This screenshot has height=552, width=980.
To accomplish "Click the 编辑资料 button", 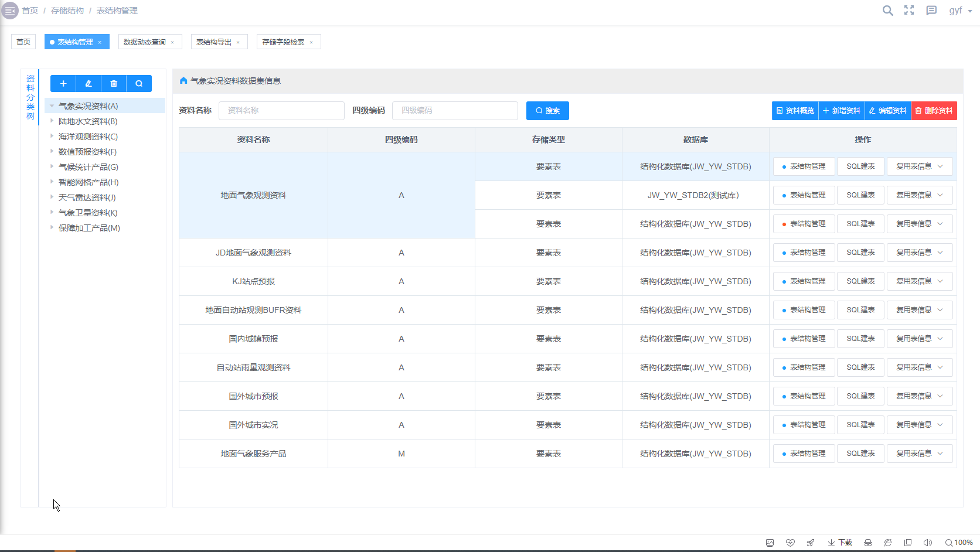I will point(888,111).
